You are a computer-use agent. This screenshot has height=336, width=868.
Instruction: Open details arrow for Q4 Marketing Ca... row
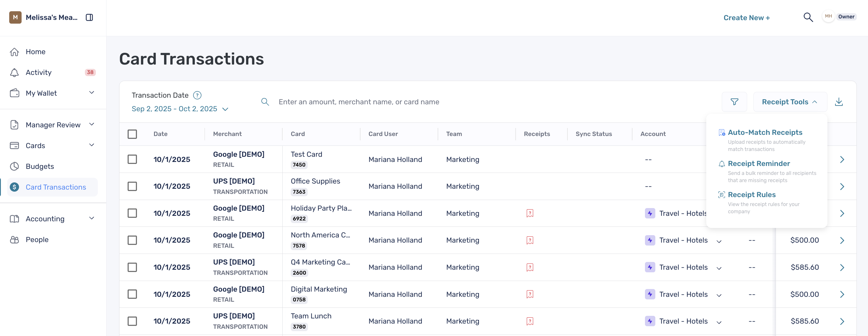(x=842, y=267)
